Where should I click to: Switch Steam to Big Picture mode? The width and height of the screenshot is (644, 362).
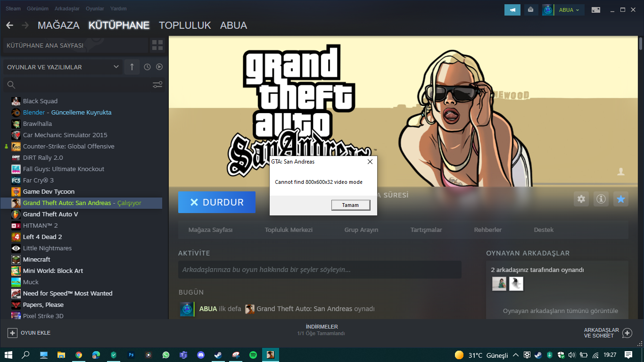click(x=596, y=10)
